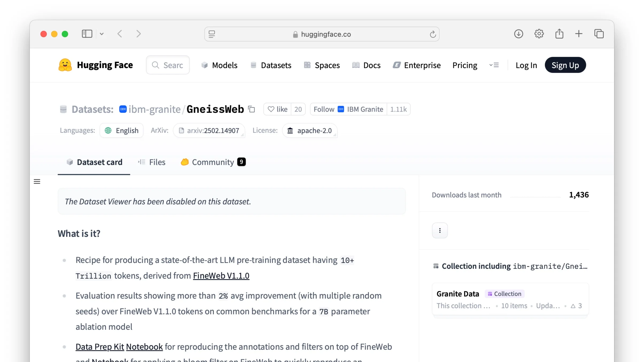Image resolution: width=644 pixels, height=362 pixels.
Task: Open the settings gear in toolbar
Action: [x=539, y=34]
